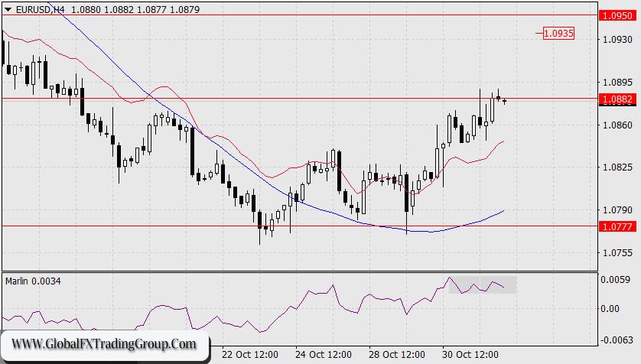Select the 1.0790 price axis value

(618, 210)
